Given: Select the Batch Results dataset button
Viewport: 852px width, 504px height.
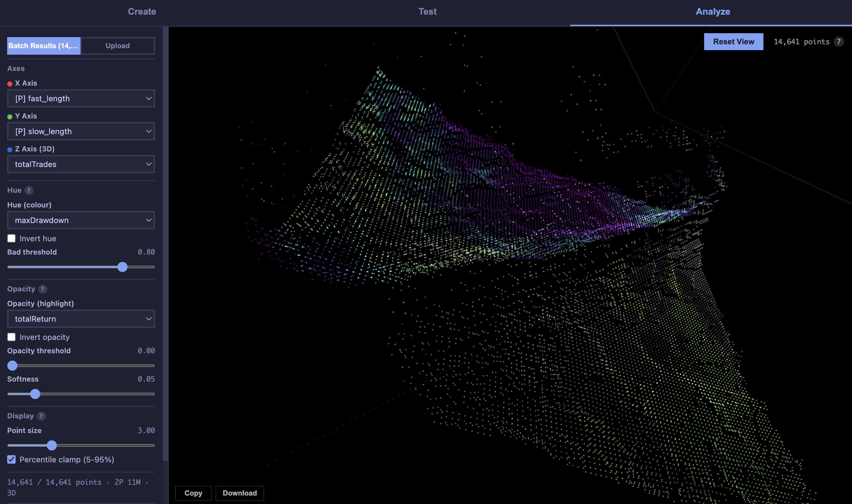Looking at the screenshot, I should pos(44,46).
